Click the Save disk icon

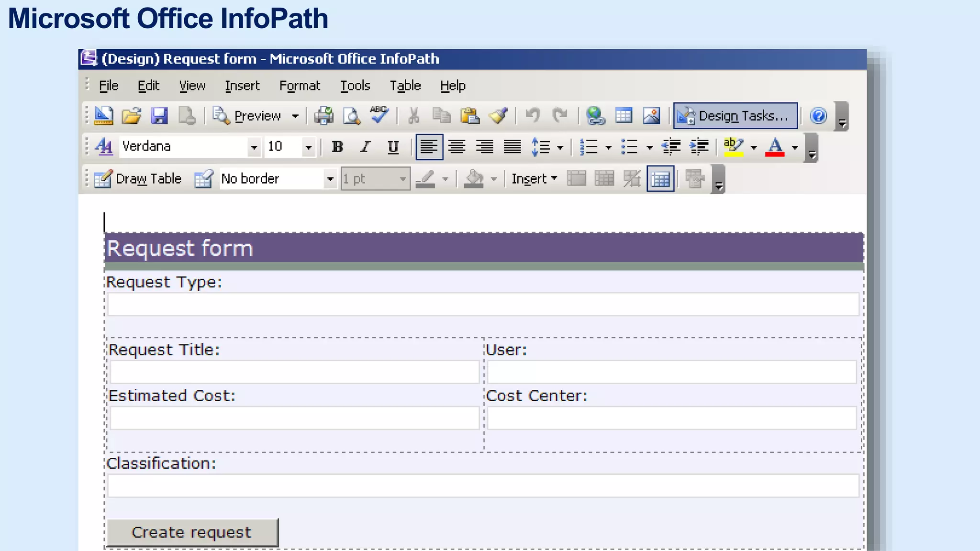click(159, 116)
